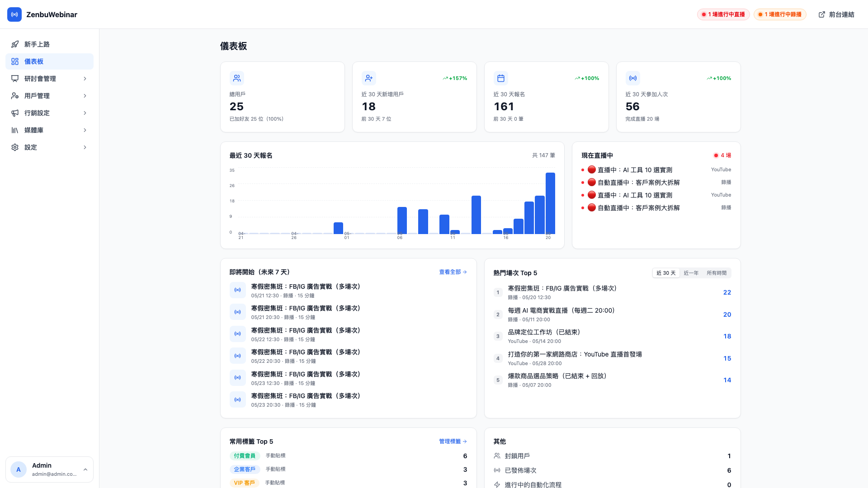Image resolution: width=868 pixels, height=488 pixels.
Task: Select the 近 30 天 time range toggle
Action: tap(666, 273)
